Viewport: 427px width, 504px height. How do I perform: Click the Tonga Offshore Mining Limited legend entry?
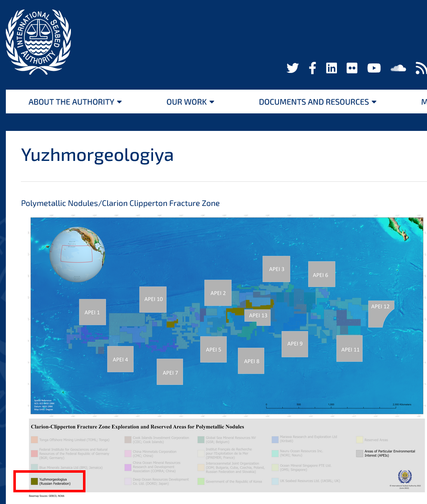pyautogui.click(x=70, y=440)
